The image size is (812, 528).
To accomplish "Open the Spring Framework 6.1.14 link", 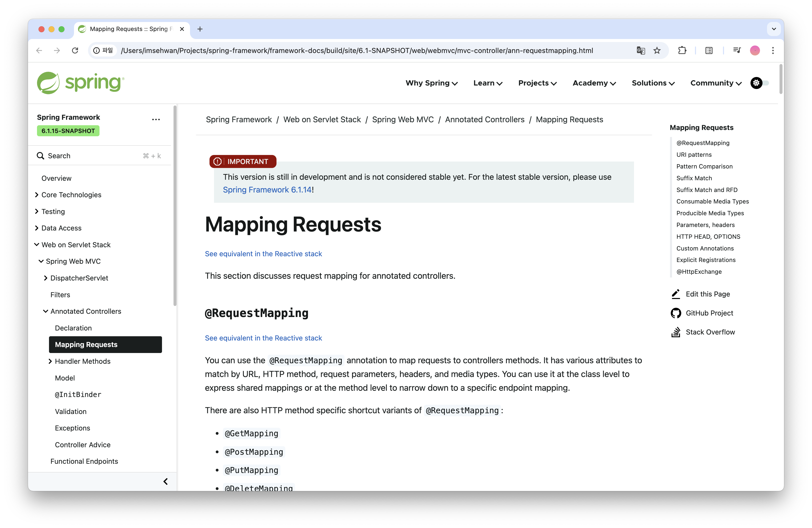I will tap(267, 190).
